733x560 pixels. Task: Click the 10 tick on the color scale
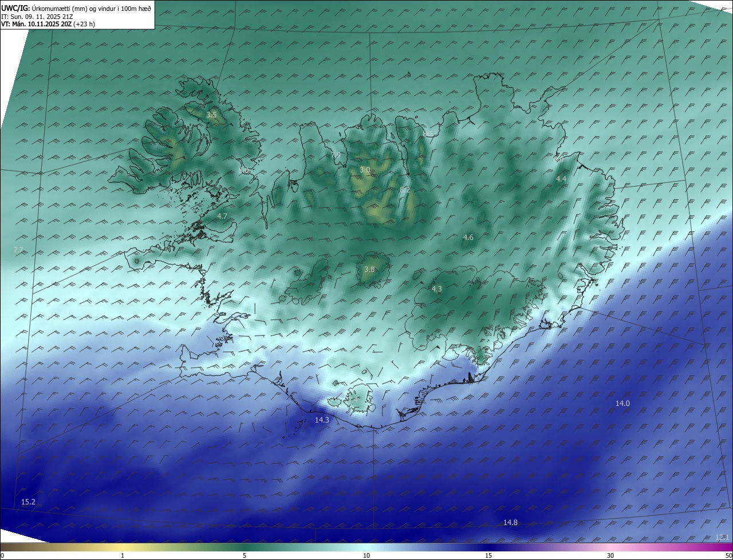point(366,556)
